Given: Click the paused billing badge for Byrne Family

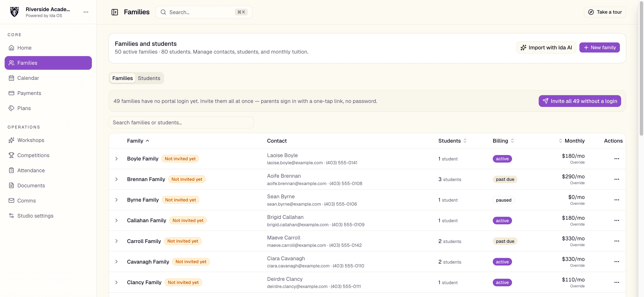Looking at the screenshot, I should pos(503,200).
